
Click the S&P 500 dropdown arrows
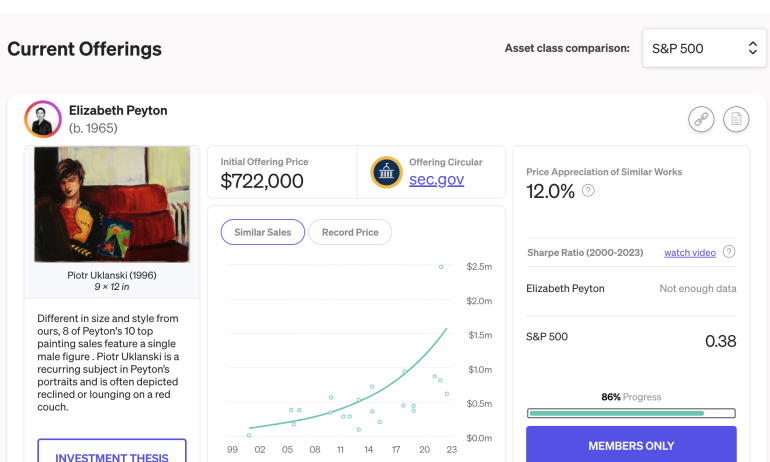(752, 48)
